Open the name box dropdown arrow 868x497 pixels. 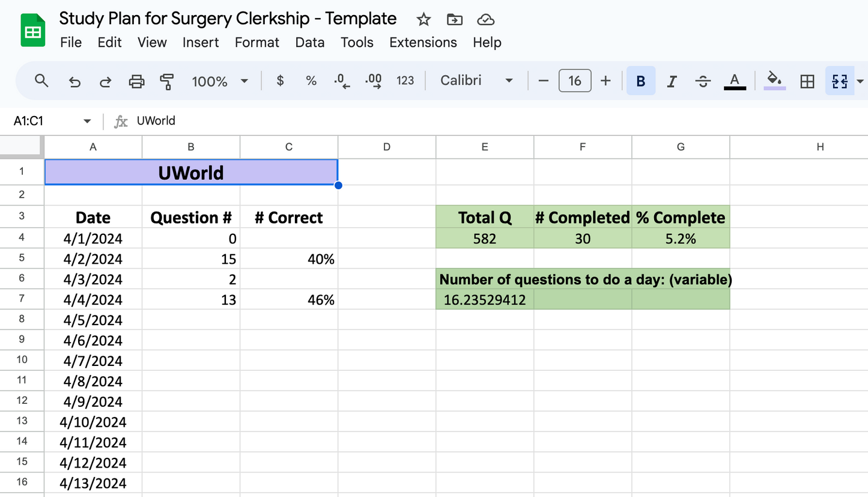tap(87, 121)
